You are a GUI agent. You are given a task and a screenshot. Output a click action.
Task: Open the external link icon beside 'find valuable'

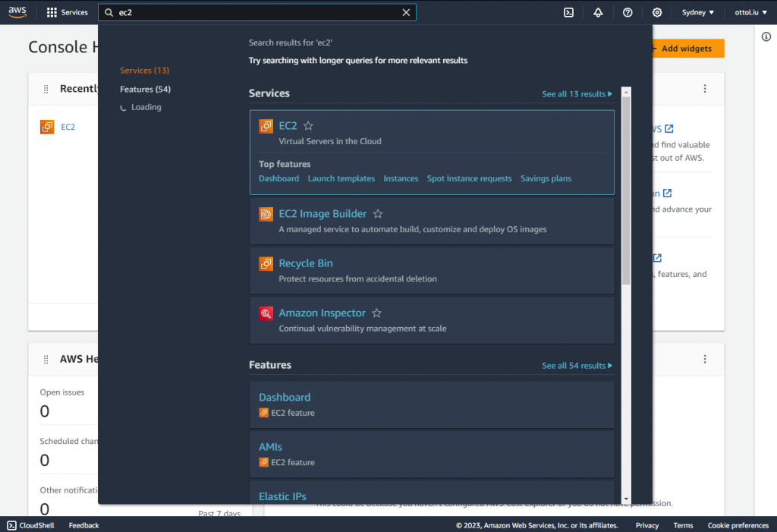click(669, 129)
